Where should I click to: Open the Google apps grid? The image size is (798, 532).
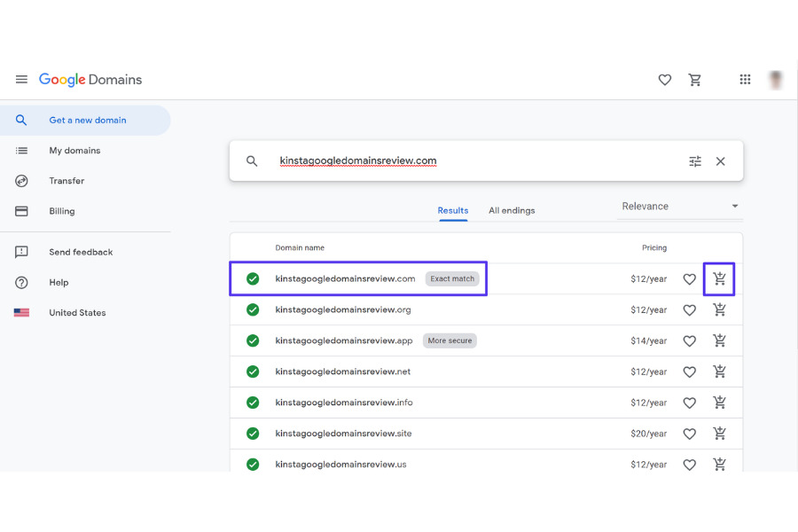coord(746,80)
